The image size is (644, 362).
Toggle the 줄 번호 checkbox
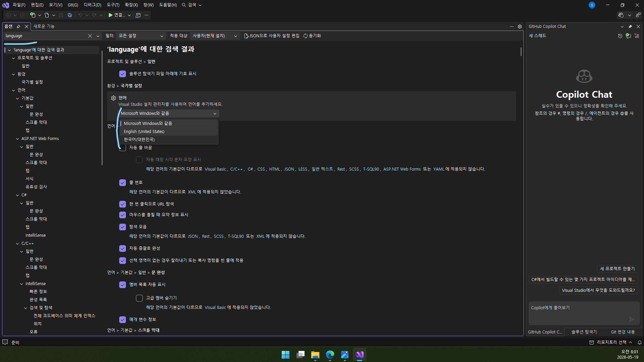(123, 183)
